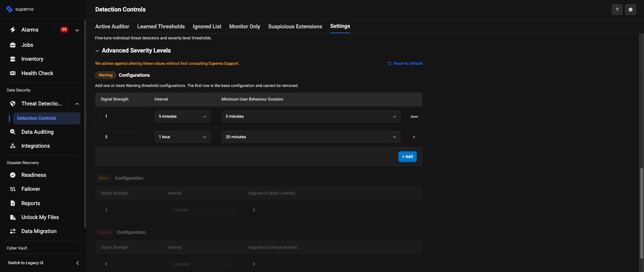Click the Readiness checkmark icon
Viewport: 644px width, 272px height.
[13, 175]
